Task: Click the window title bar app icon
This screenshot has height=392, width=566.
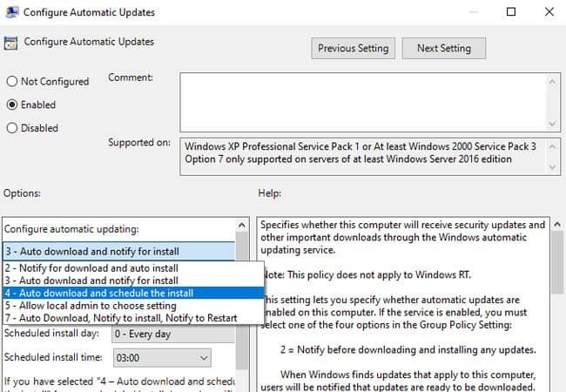Action: pyautogui.click(x=12, y=12)
